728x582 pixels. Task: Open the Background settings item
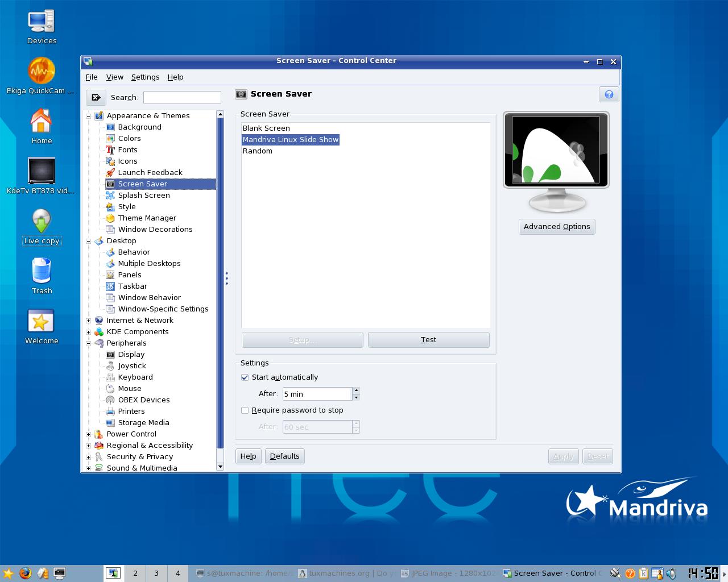tap(139, 127)
